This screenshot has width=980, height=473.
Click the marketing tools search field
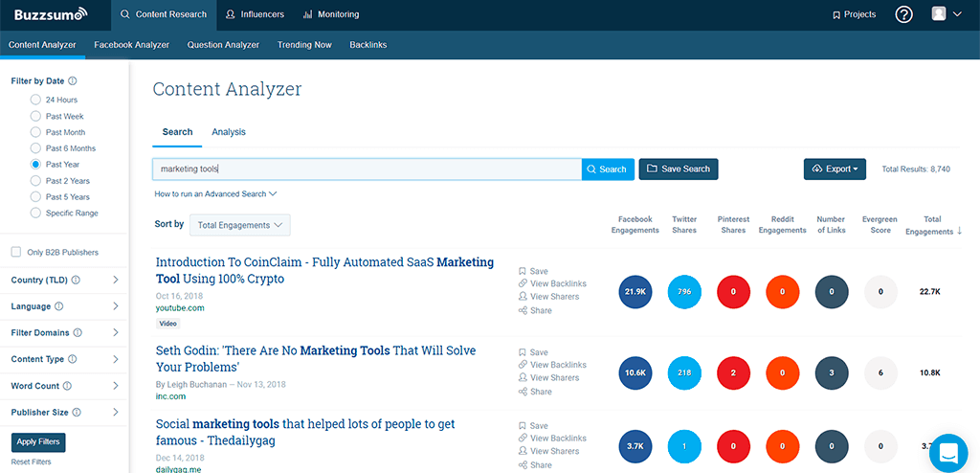367,169
